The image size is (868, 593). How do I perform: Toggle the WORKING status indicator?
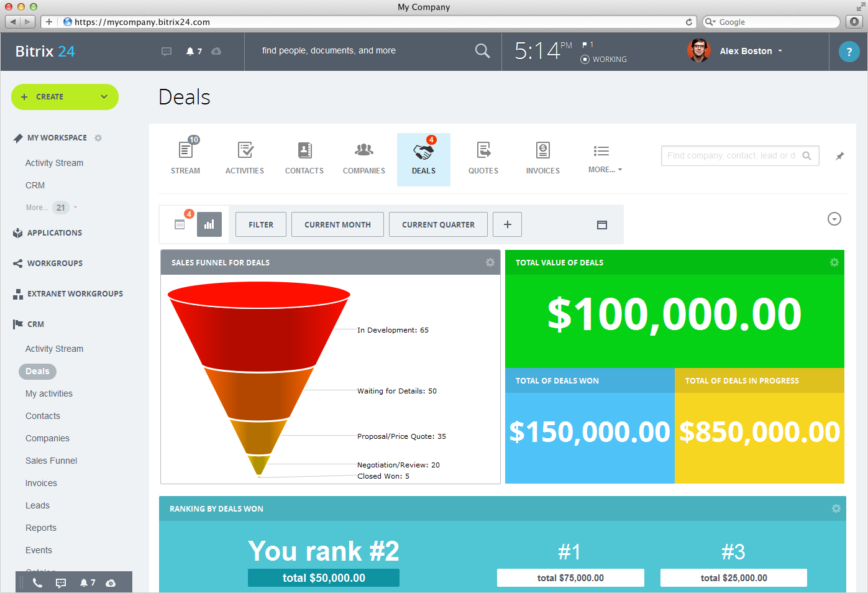(x=603, y=60)
